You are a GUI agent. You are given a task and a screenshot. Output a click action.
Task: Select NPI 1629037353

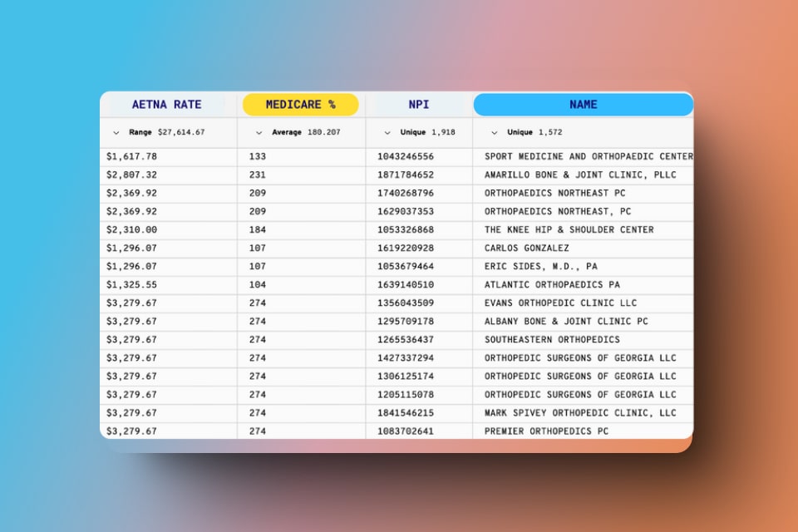406,212
